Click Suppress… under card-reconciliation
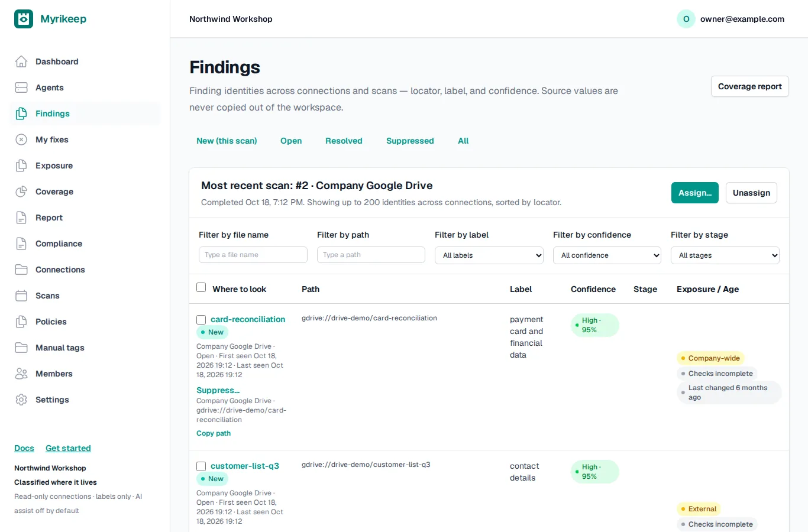 click(x=218, y=390)
